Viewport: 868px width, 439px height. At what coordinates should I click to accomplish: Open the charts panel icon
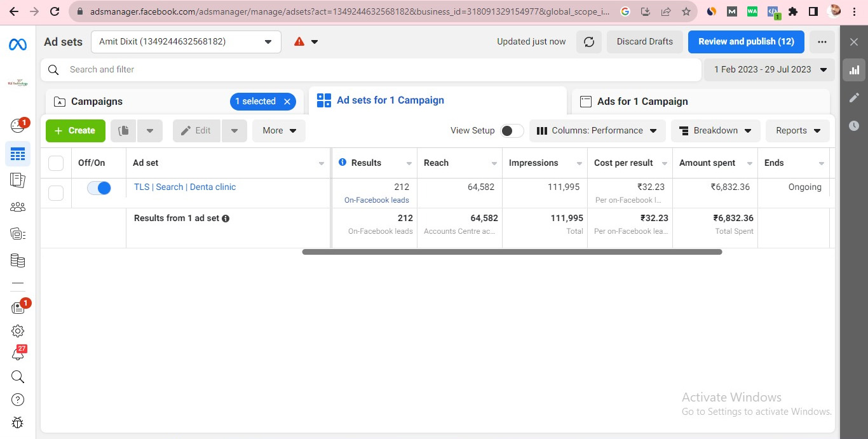(x=854, y=70)
